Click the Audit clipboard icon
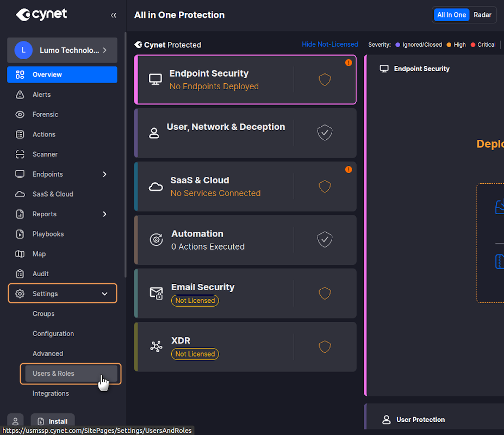This screenshot has width=504, height=435. 20,274
